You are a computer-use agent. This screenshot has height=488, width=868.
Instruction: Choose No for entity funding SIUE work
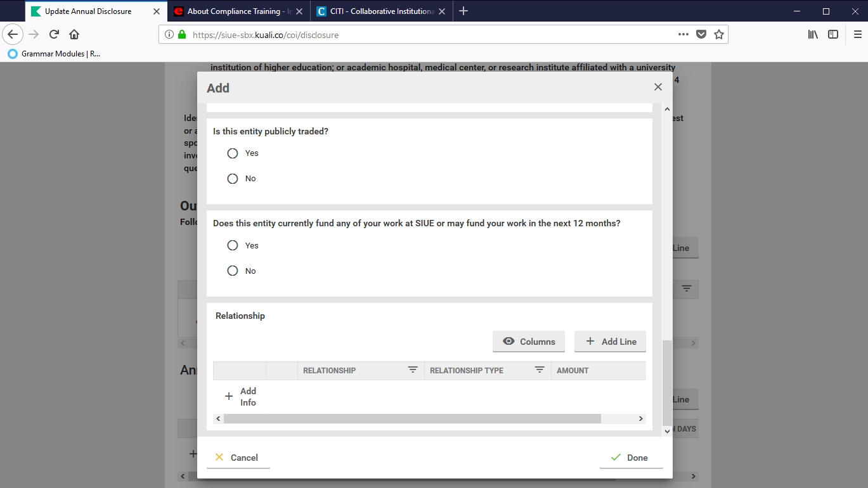tap(233, 271)
